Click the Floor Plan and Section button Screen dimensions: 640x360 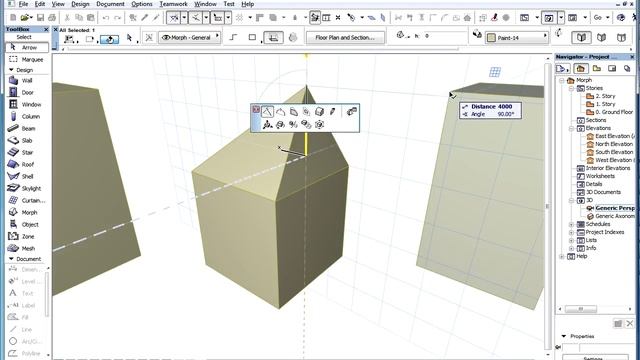345,38
